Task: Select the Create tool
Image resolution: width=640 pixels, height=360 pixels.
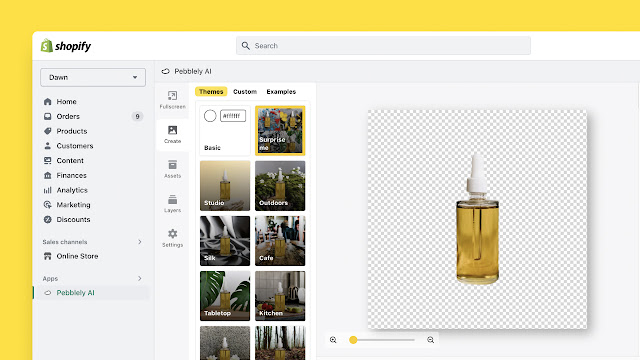Action: pos(172,135)
